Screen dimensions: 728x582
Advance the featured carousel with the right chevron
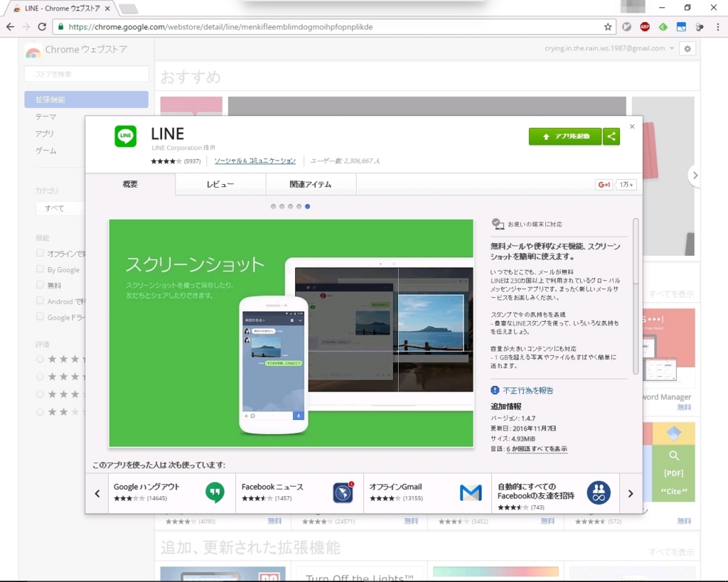695,176
